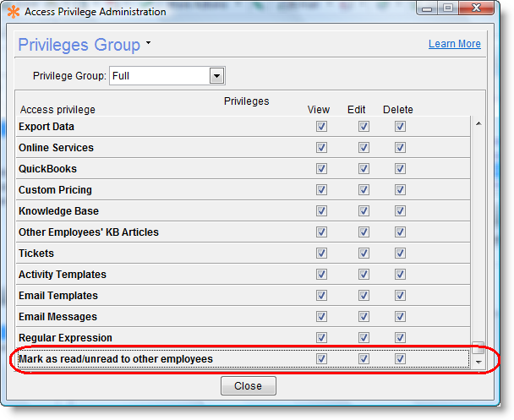Open the Learn More link
Image resolution: width=514 pixels, height=420 pixels.
point(454,44)
